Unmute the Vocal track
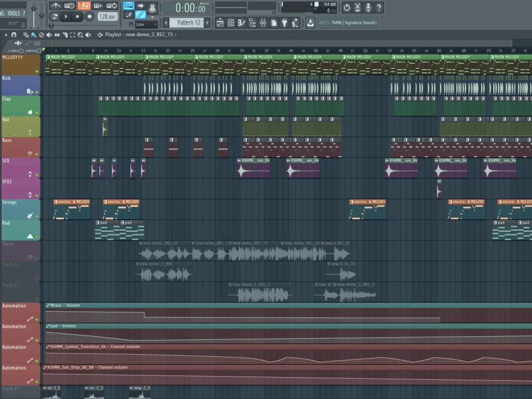532x399 pixels. coord(37,258)
